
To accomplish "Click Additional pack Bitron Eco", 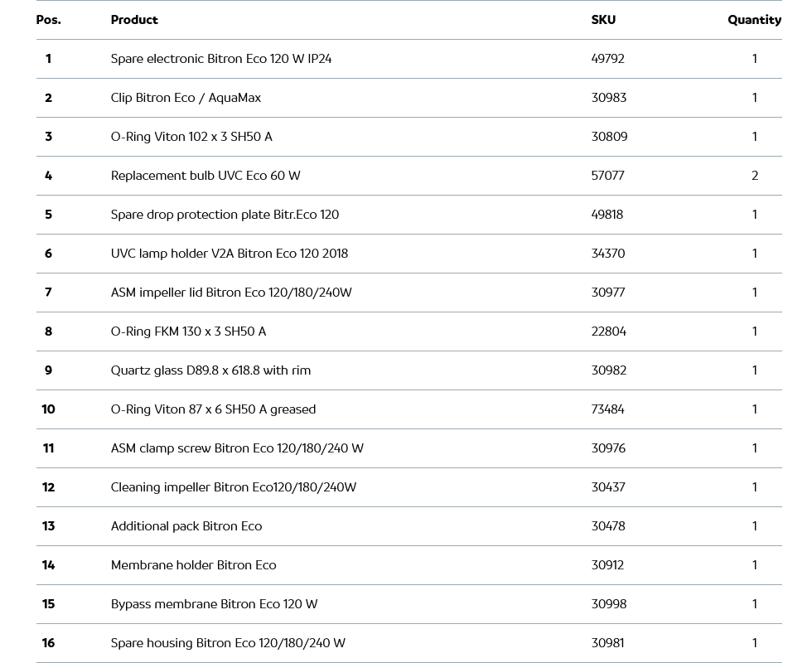I will 186,526.
